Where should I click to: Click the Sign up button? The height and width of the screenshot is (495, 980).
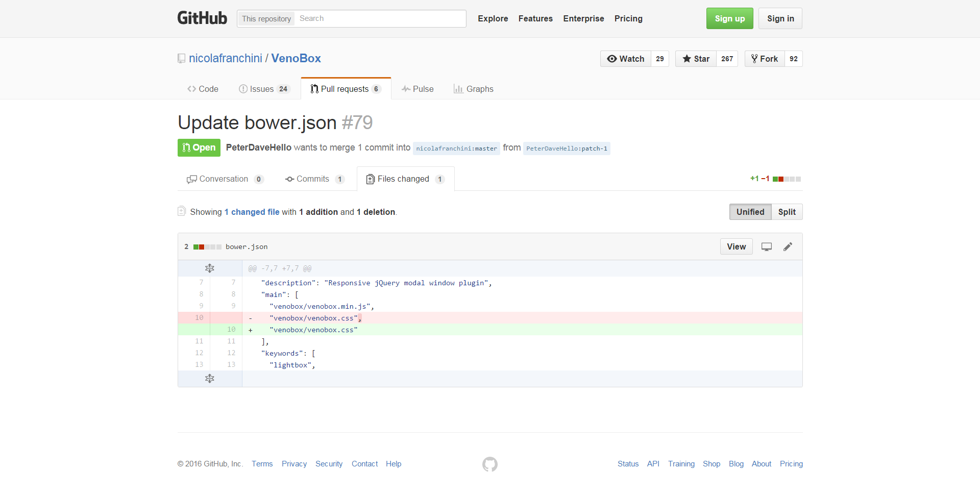(729, 18)
